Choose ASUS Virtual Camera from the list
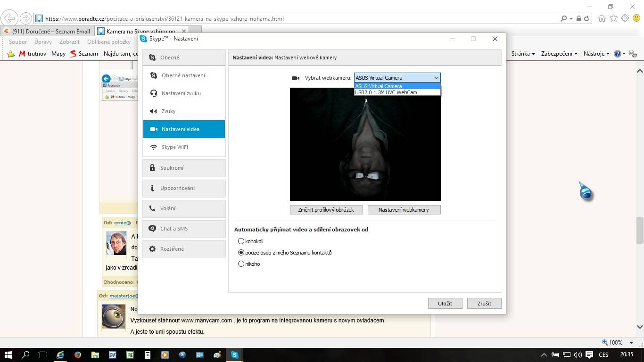 [397, 86]
